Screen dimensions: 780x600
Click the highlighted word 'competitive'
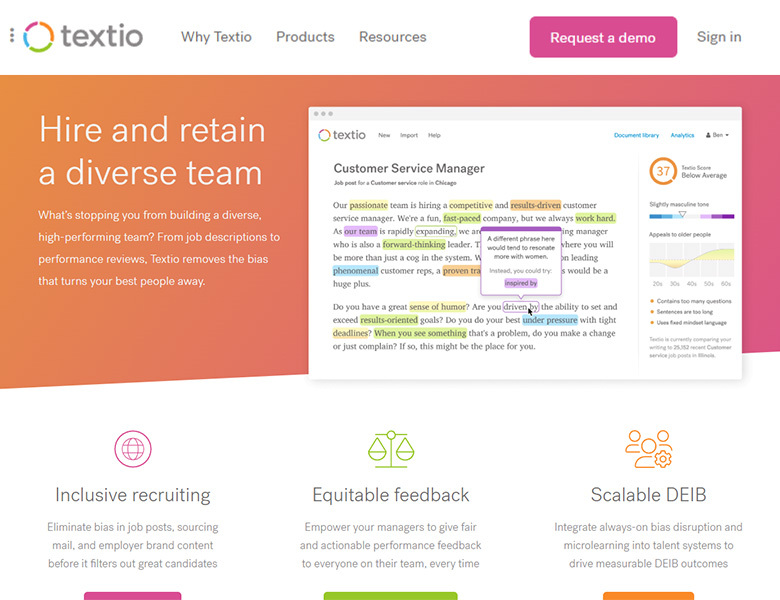pyautogui.click(x=471, y=205)
